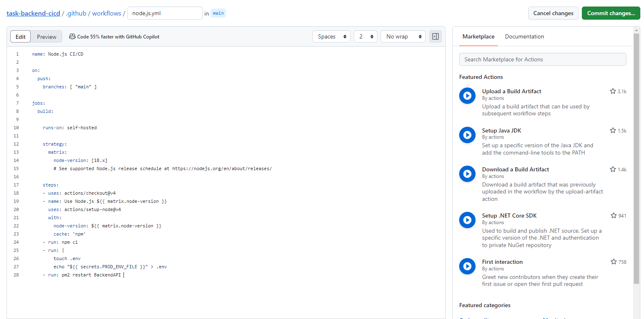
Task: Click the Featured Actions heading
Action: click(481, 77)
